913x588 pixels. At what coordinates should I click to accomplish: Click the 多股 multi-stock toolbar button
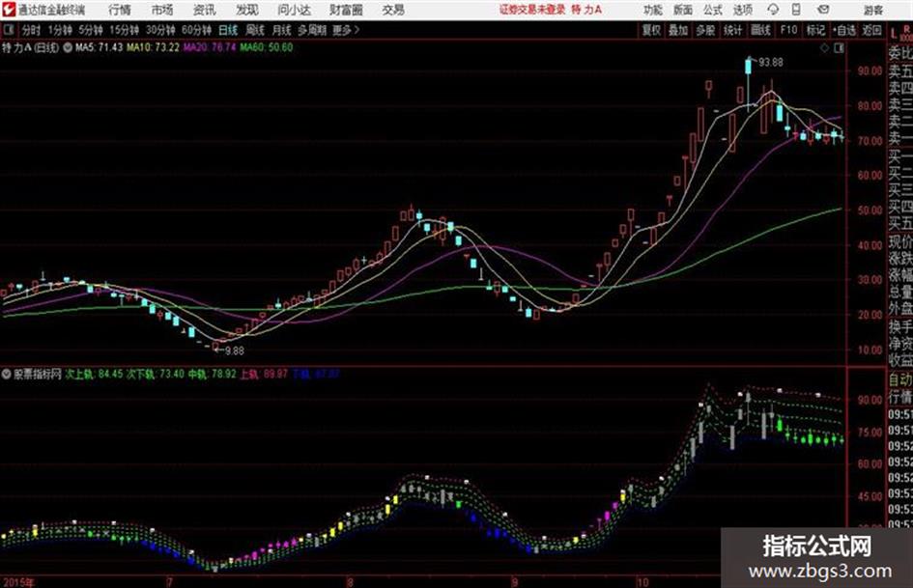[x=705, y=30]
